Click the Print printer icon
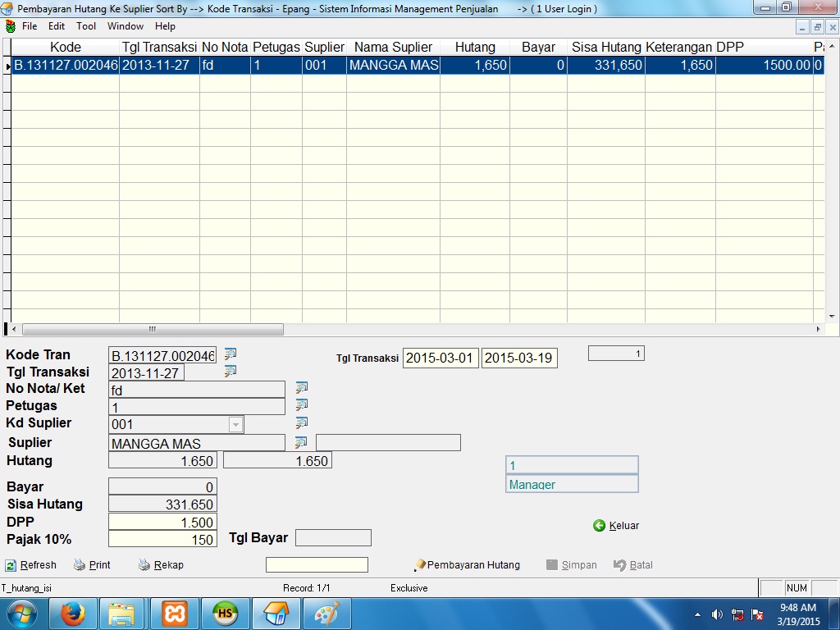The image size is (840, 630). click(x=80, y=565)
